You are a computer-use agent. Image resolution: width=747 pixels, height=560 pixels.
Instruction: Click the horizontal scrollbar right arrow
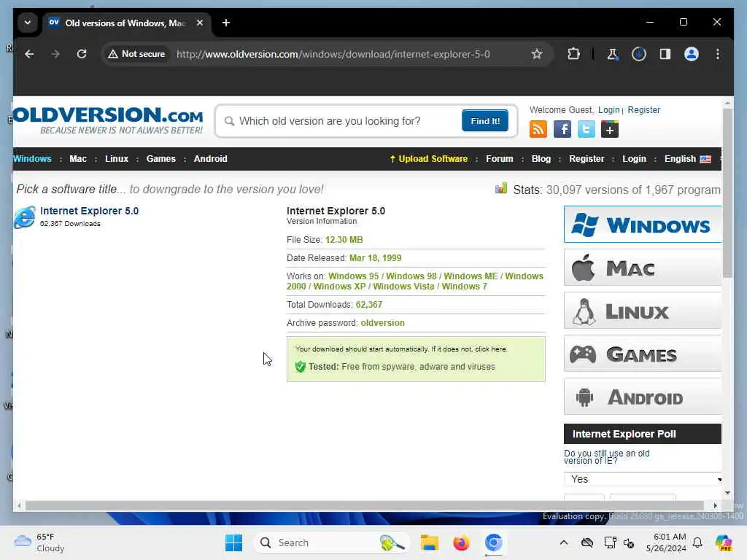(715, 506)
